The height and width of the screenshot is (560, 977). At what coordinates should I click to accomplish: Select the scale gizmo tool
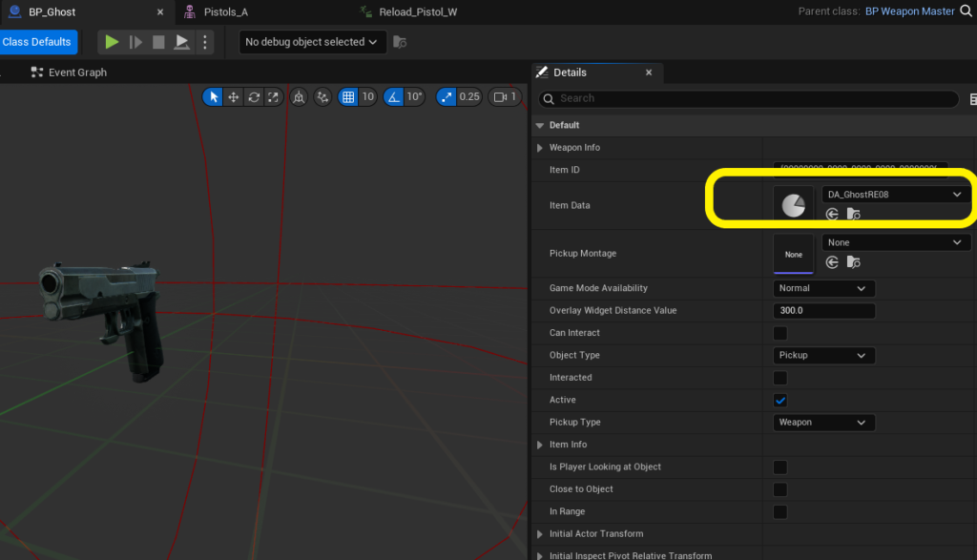tap(273, 97)
